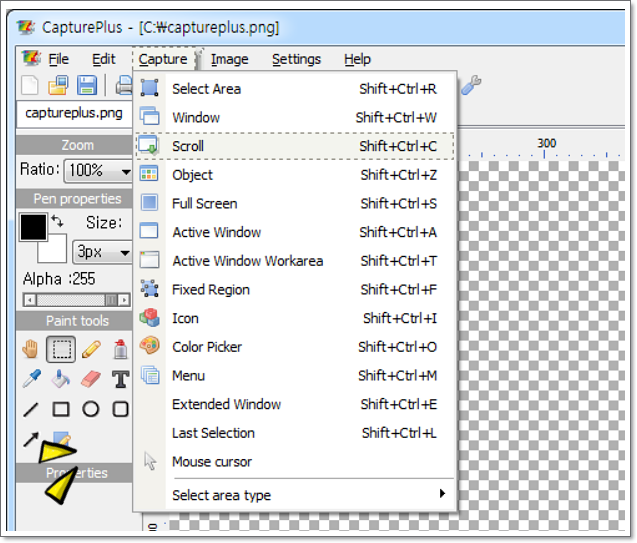
Task: Select the Eraser tool
Action: click(91, 379)
